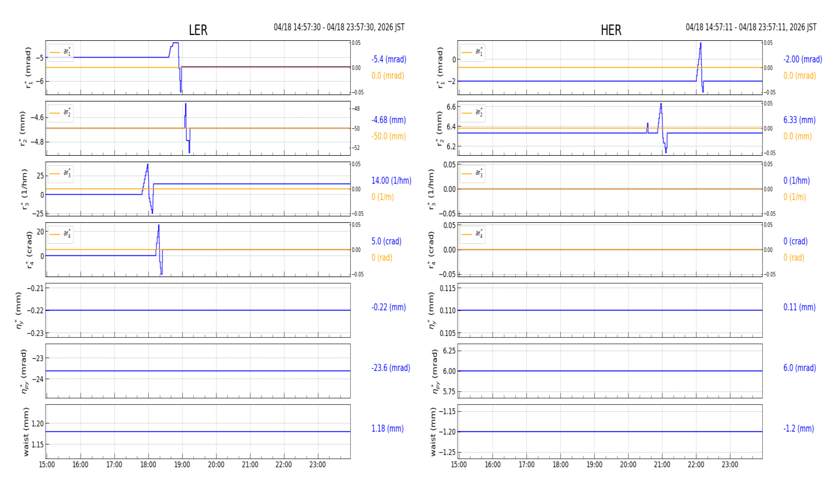Click the spike peak in LER r3* plot
This screenshot has height=504, width=824.
tap(148, 165)
